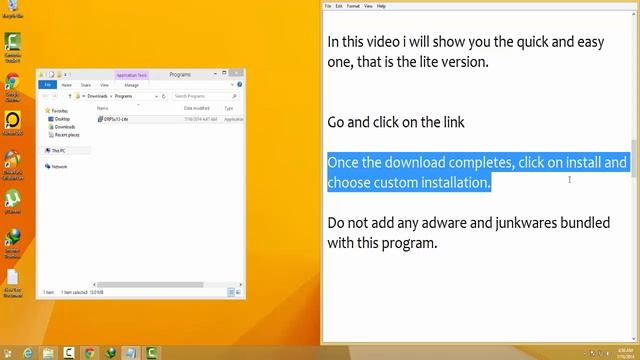Image resolution: width=640 pixels, height=360 pixels.
Task: Click the system clock in the taskbar tray
Action: (625, 353)
